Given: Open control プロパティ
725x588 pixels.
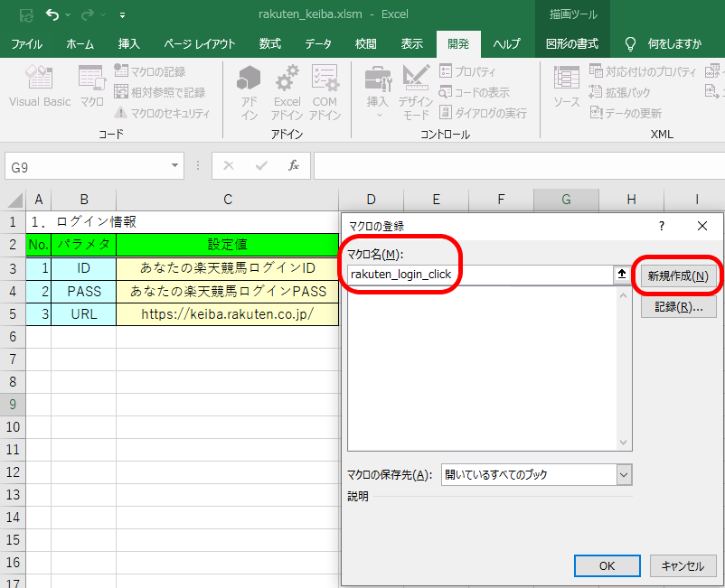Looking at the screenshot, I should pos(467,71).
